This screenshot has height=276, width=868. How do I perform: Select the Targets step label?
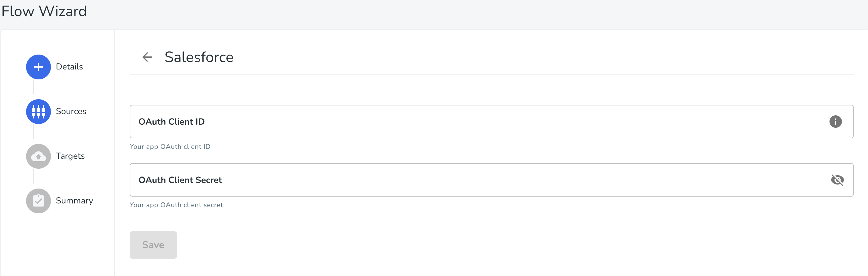coord(70,156)
